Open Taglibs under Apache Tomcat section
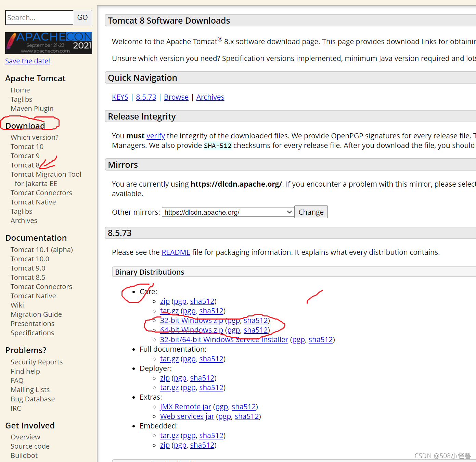 tap(22, 99)
